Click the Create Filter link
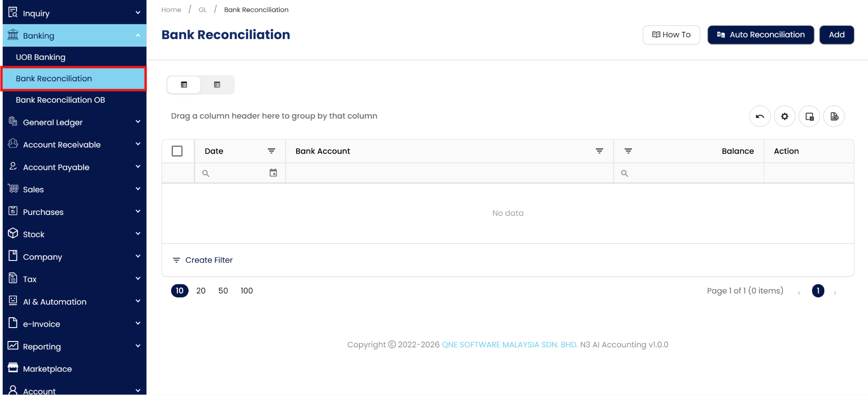 209,260
